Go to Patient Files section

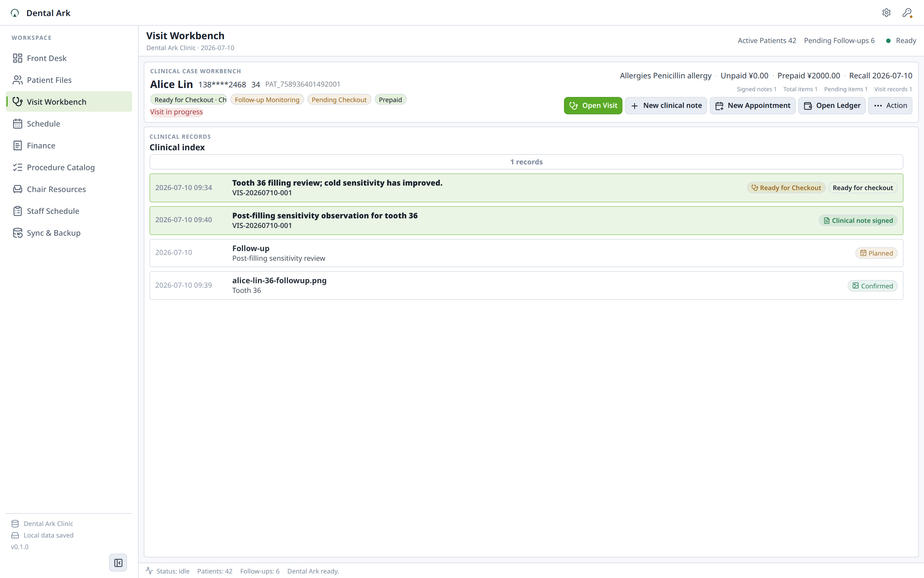[69, 80]
